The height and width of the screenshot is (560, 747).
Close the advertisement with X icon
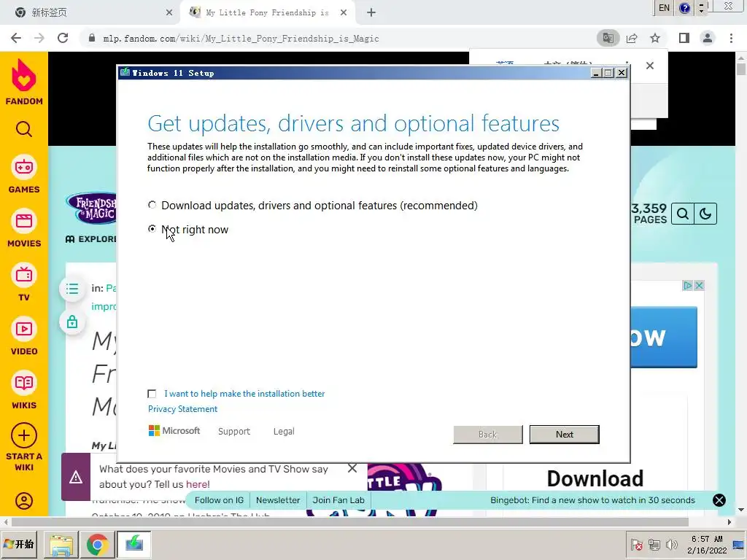coord(699,285)
